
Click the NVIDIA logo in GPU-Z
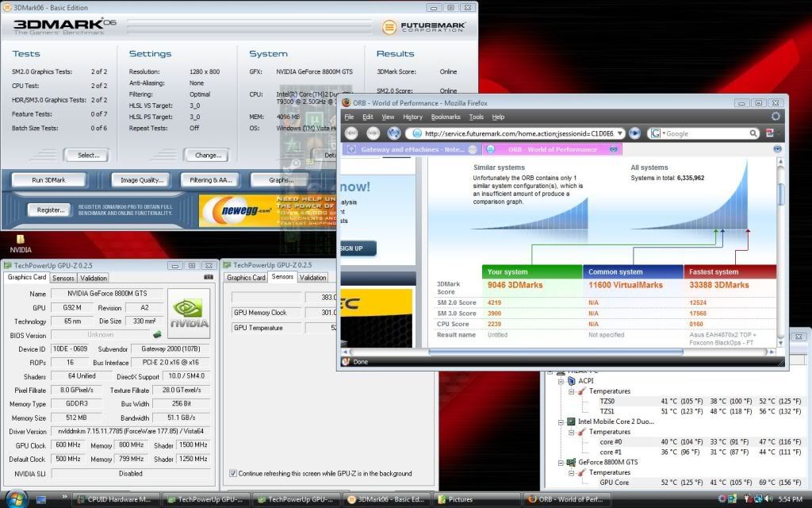[189, 313]
